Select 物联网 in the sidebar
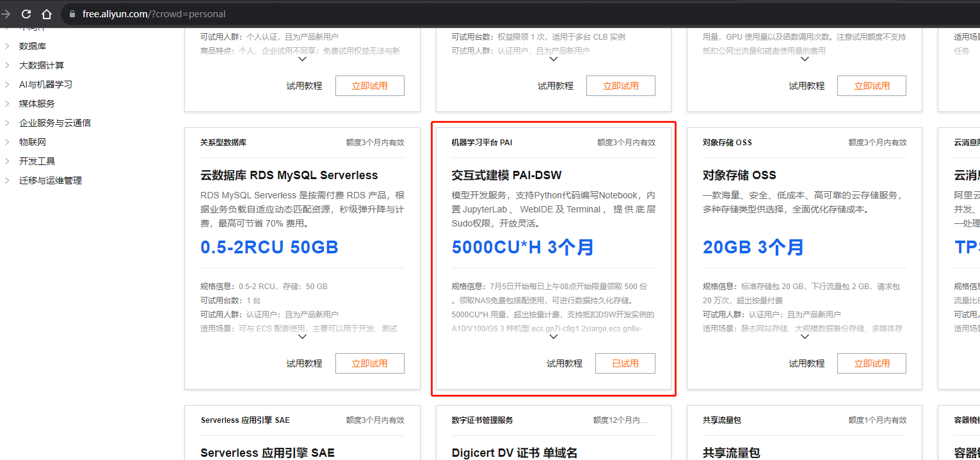Viewport: 980px width, 460px height. [32, 142]
